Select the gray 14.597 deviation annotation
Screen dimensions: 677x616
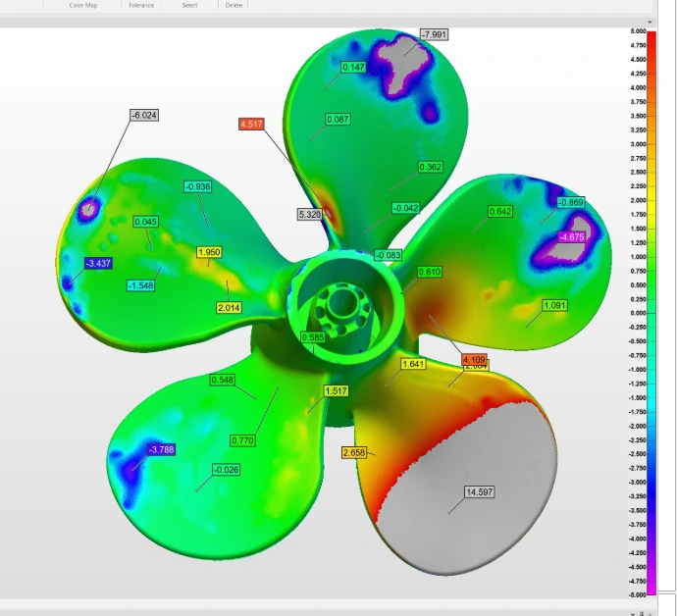[479, 492]
